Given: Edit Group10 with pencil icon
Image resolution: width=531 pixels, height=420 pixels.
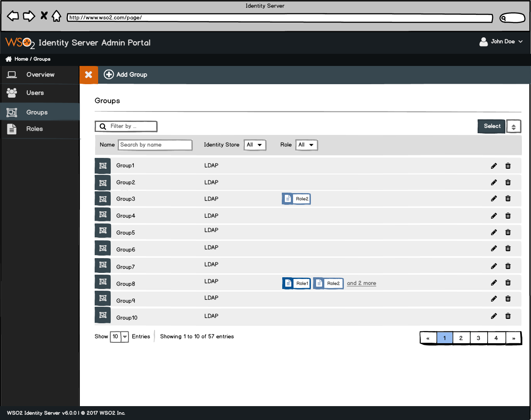Looking at the screenshot, I should [494, 316].
